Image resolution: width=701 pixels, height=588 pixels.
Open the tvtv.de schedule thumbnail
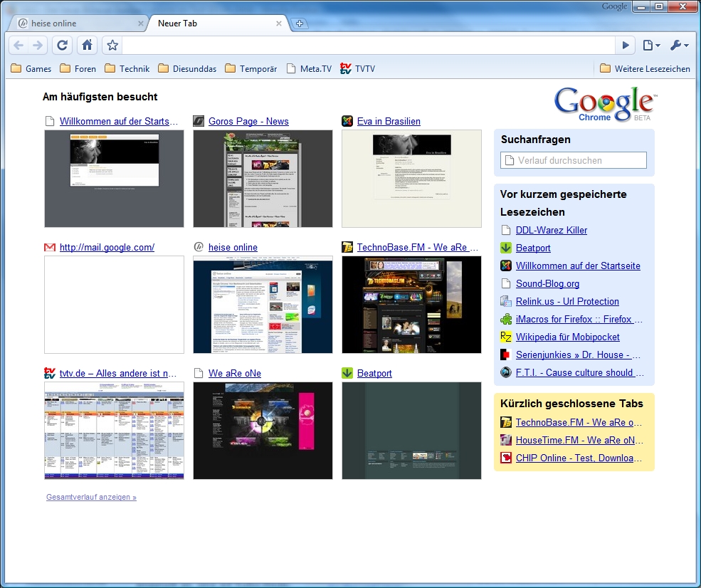tap(114, 431)
